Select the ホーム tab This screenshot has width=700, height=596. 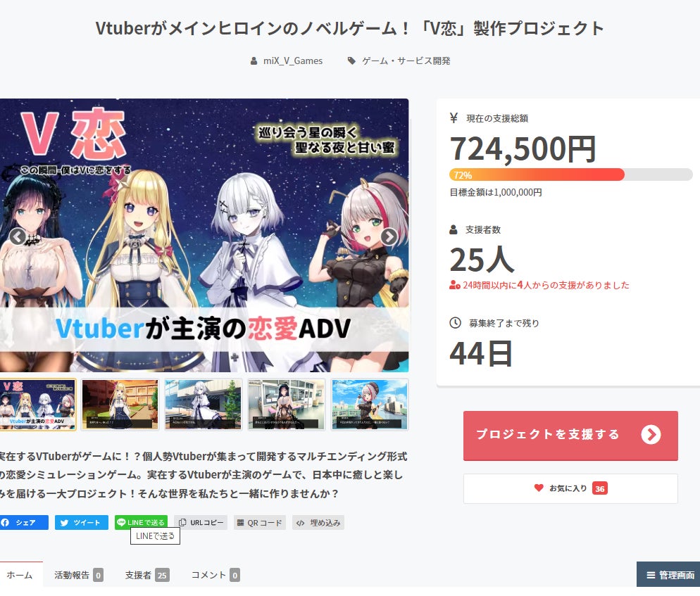pos(20,575)
